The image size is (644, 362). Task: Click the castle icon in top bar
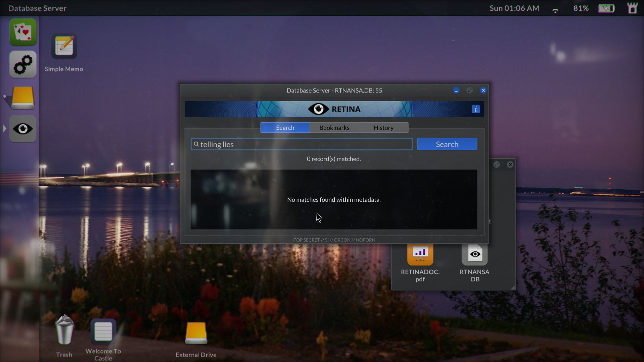pos(632,8)
